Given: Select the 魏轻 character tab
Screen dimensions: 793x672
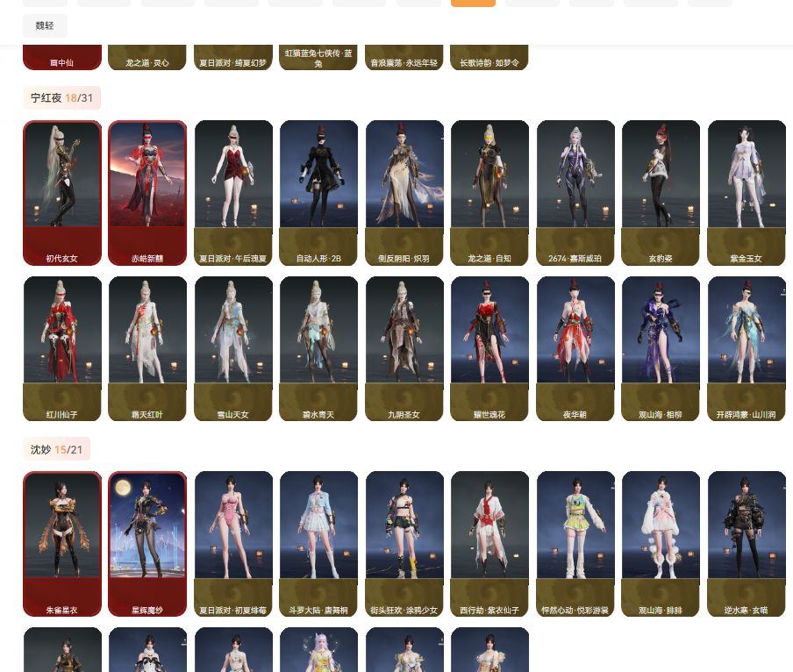Looking at the screenshot, I should [x=45, y=26].
